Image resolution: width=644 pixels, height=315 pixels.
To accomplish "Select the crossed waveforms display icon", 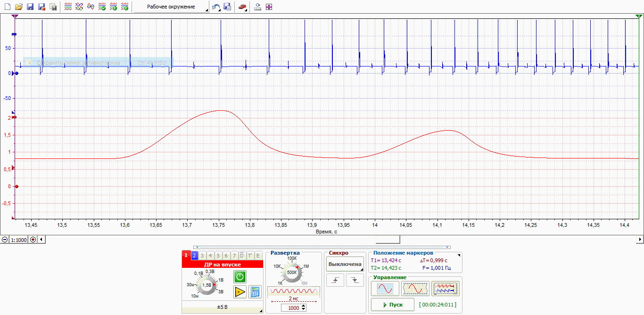I will 79,7.
